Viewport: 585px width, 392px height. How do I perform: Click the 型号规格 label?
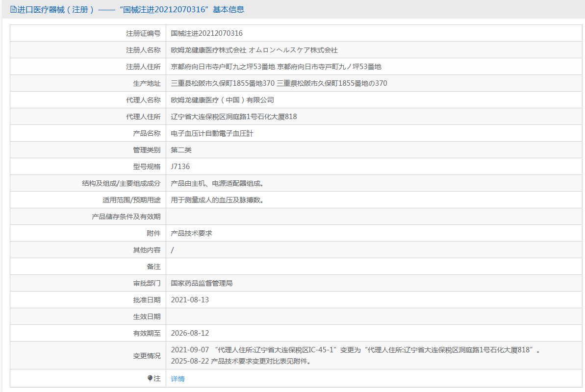point(147,166)
